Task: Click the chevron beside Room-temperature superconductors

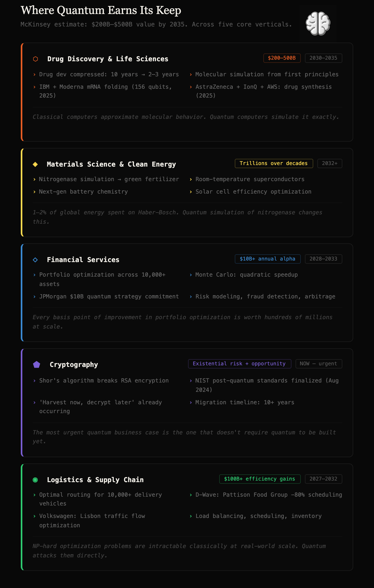Action: [191, 179]
